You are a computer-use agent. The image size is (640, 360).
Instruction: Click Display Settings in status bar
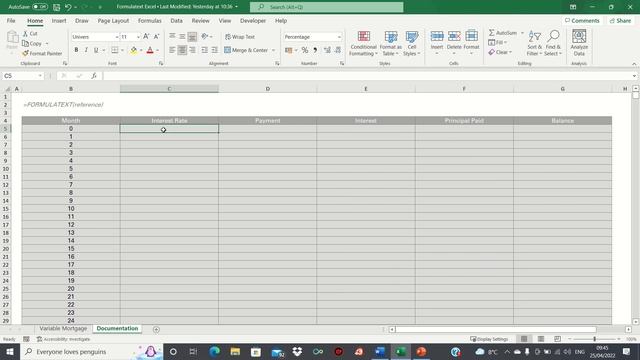pos(489,339)
